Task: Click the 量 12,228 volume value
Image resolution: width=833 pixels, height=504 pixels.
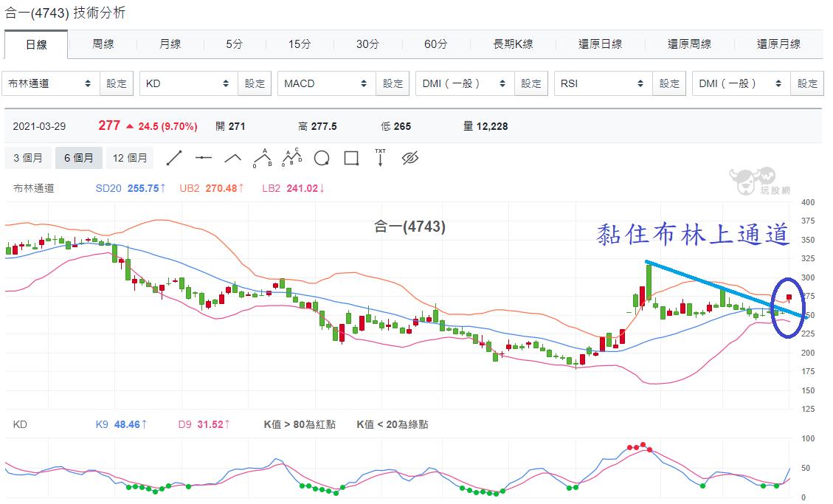Action: [485, 126]
